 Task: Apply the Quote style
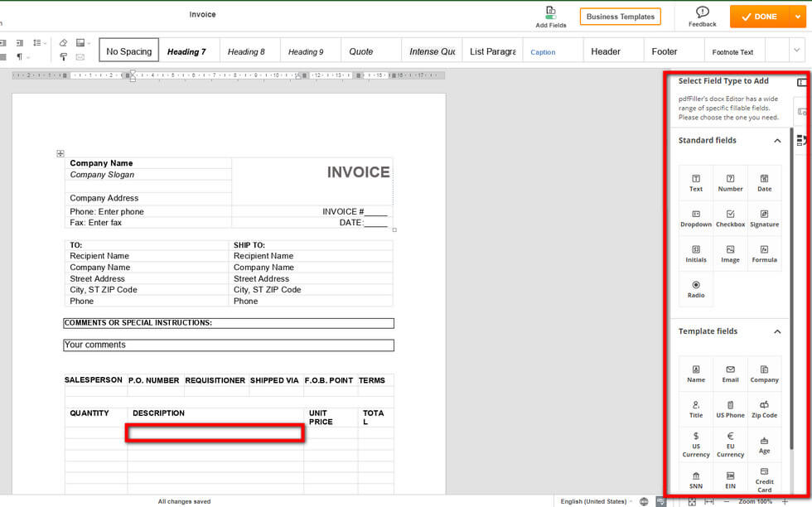click(361, 51)
